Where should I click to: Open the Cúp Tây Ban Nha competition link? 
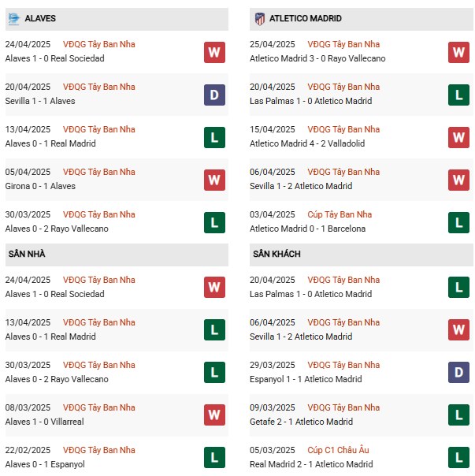tap(340, 214)
